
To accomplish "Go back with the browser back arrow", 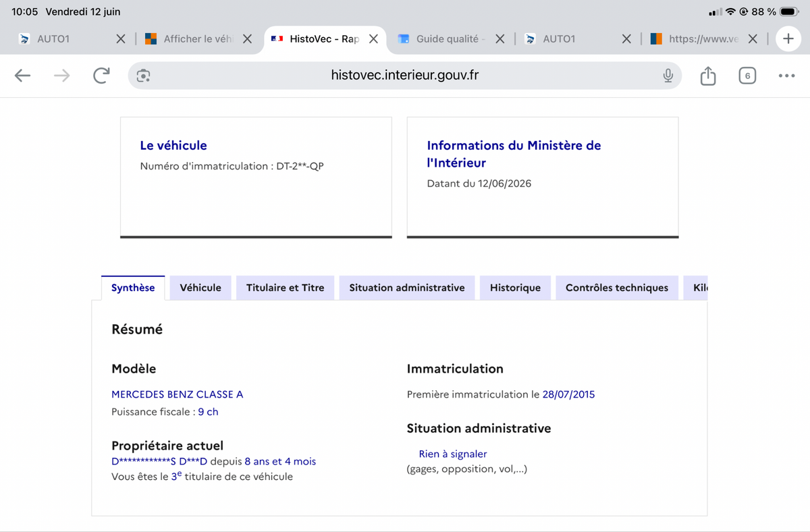I will 23,76.
